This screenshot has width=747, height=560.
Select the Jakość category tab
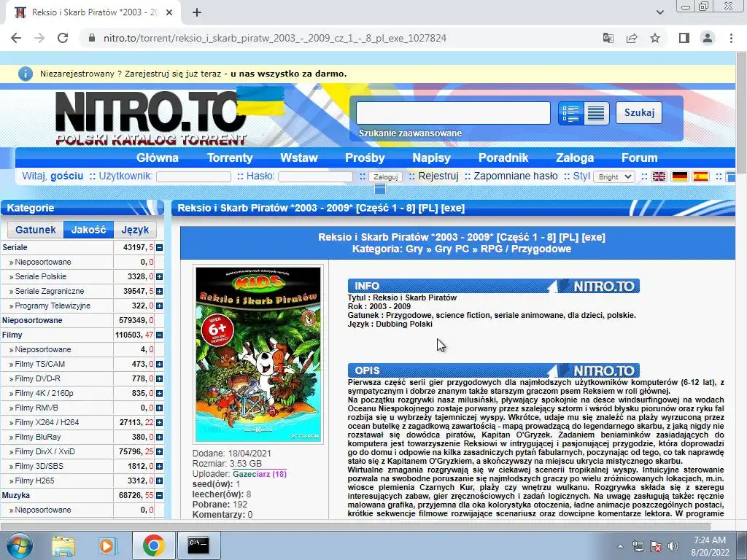[88, 230]
